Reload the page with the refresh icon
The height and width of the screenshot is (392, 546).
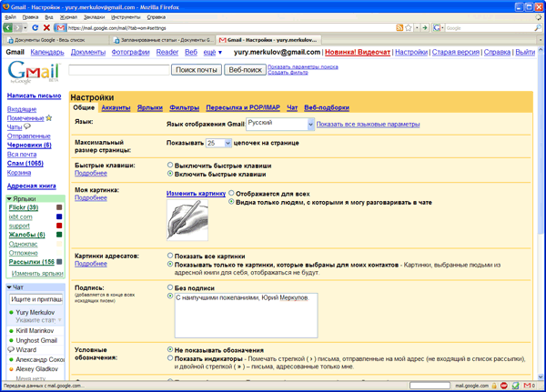click(x=35, y=27)
